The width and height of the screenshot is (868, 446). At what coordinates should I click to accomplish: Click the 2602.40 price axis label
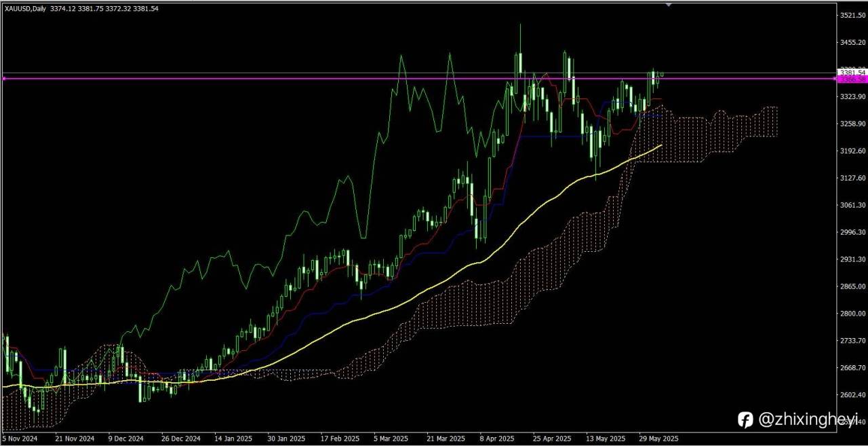tap(852, 395)
